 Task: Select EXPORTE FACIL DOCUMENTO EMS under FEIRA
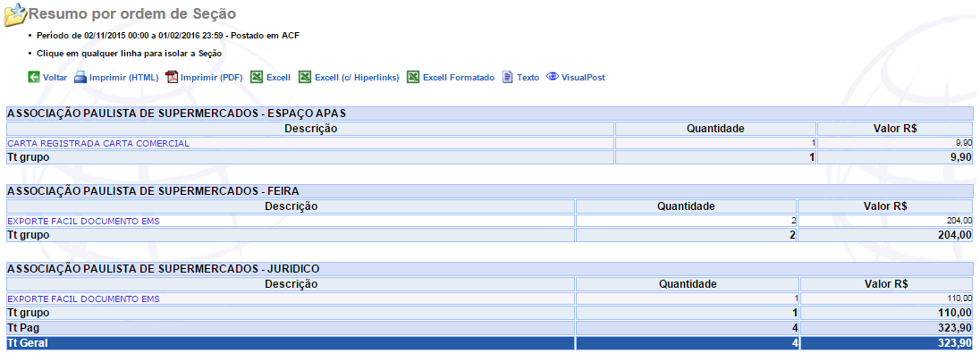tap(489, 221)
